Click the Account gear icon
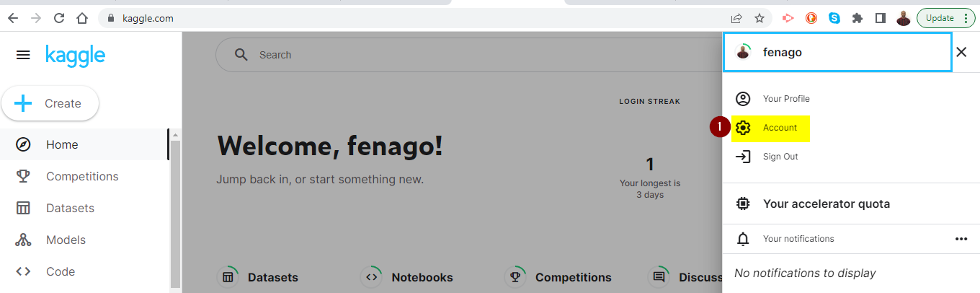This screenshot has width=980, height=293. tap(743, 128)
